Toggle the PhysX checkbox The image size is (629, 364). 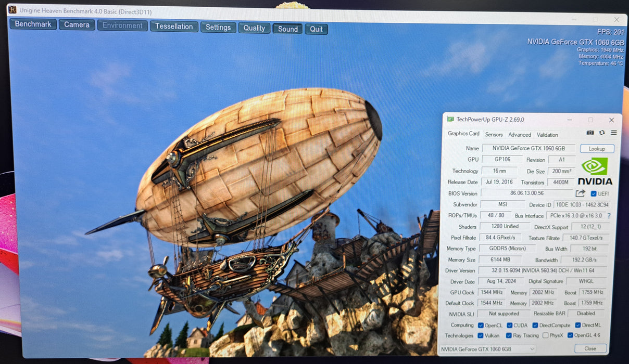coord(545,335)
